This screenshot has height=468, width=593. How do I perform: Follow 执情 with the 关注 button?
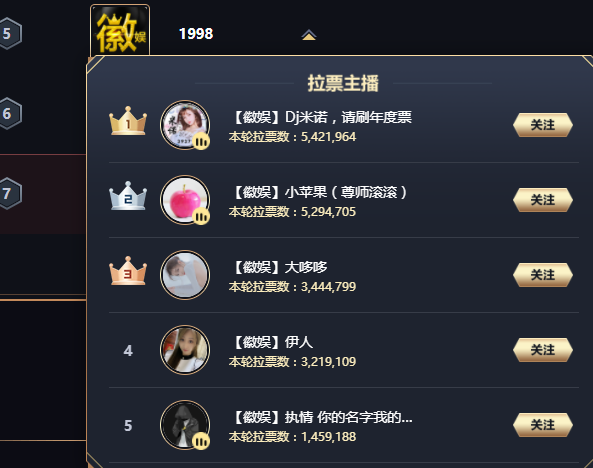tap(543, 425)
